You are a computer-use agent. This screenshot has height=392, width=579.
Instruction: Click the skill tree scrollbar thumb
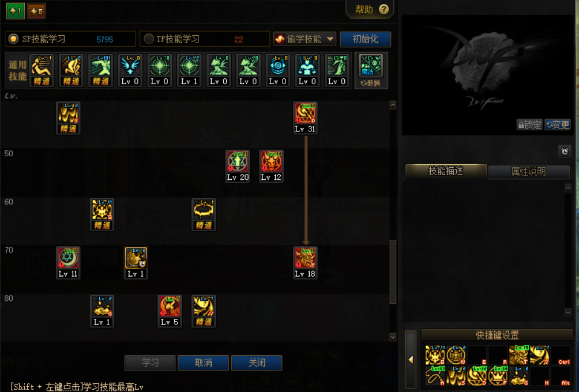pyautogui.click(x=393, y=272)
